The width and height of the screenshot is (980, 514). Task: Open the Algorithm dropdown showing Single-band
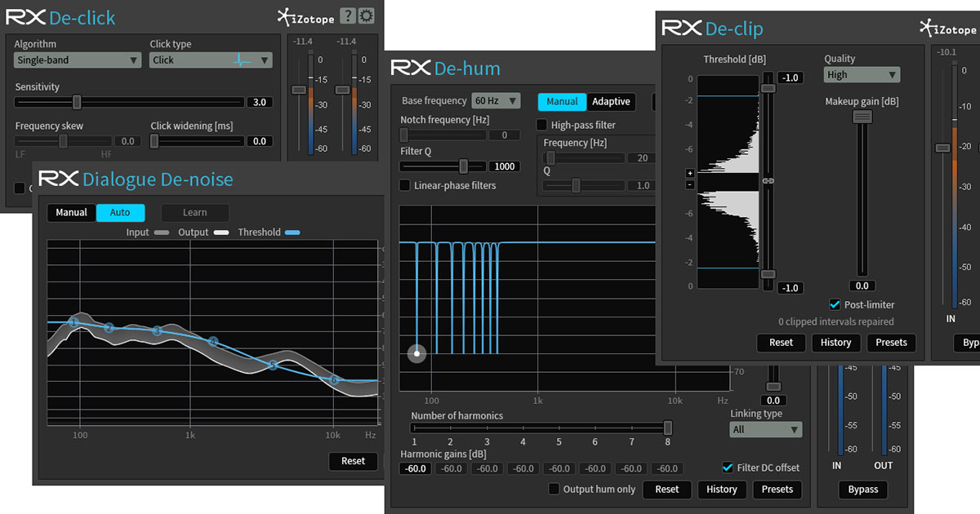[78, 60]
